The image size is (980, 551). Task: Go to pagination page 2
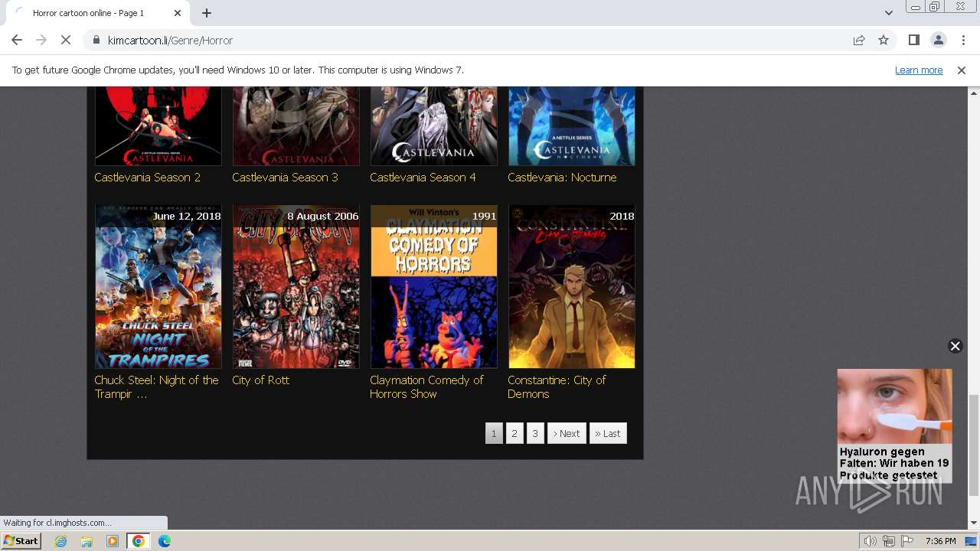point(514,433)
